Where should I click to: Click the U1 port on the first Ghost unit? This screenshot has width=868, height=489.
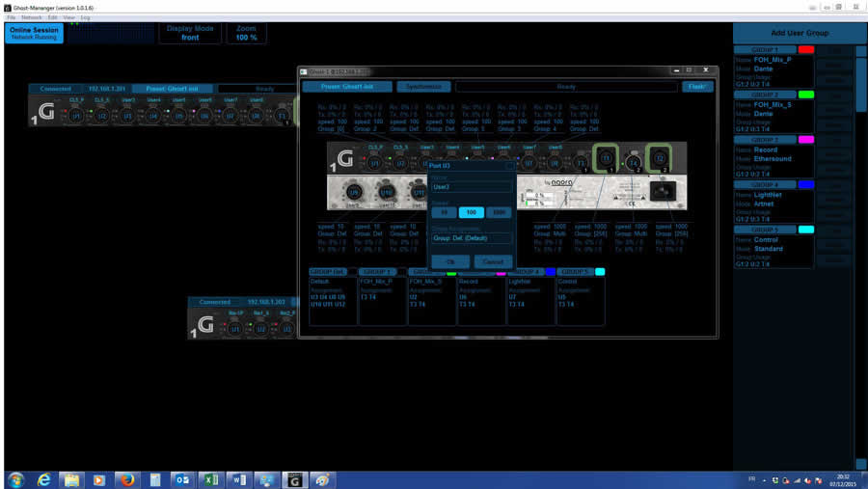(x=77, y=116)
